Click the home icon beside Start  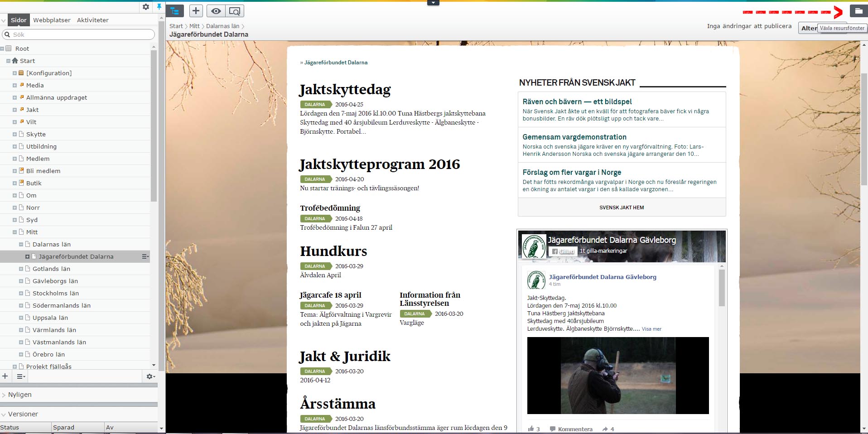(15, 61)
